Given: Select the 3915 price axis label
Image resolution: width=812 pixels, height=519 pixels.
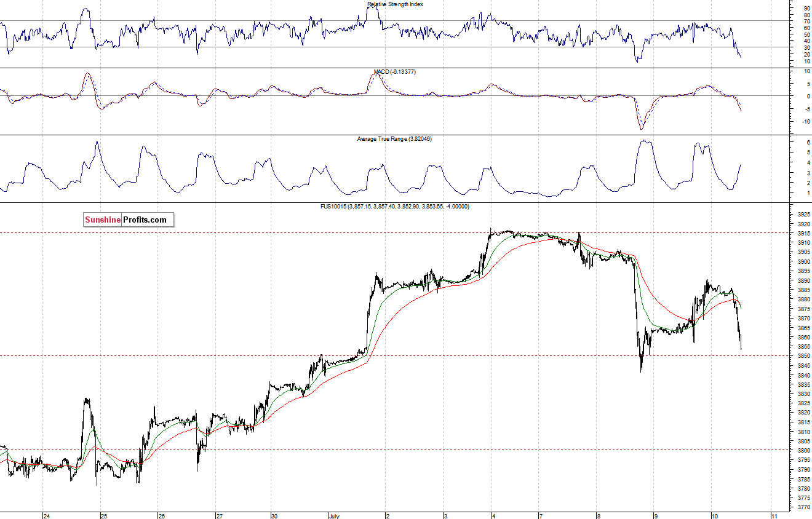Looking at the screenshot, I should 803,233.
